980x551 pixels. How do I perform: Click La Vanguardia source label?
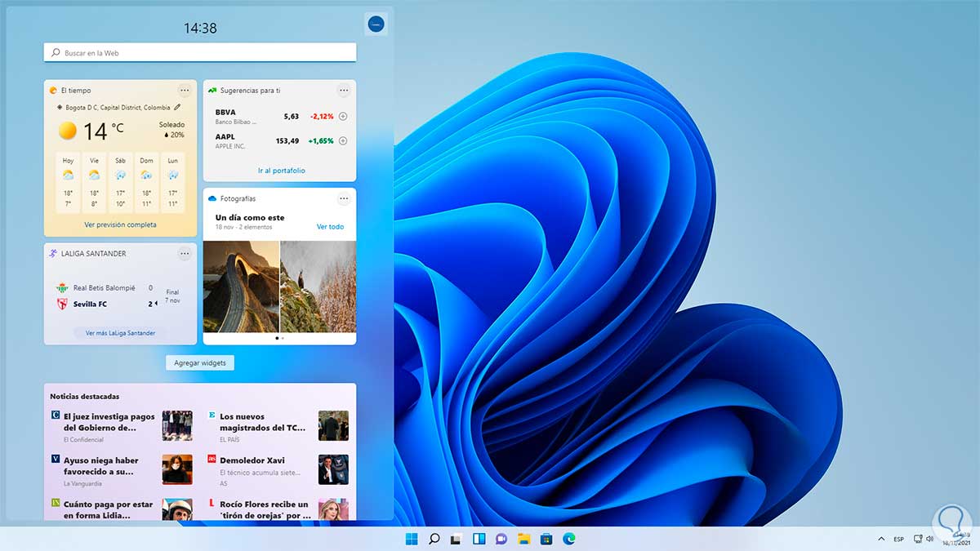[x=83, y=483]
